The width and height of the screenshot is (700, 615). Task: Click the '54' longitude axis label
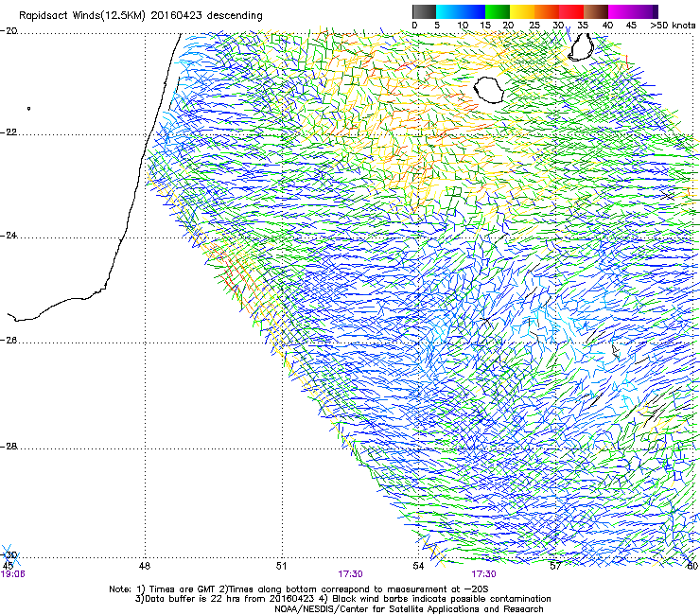tap(418, 566)
